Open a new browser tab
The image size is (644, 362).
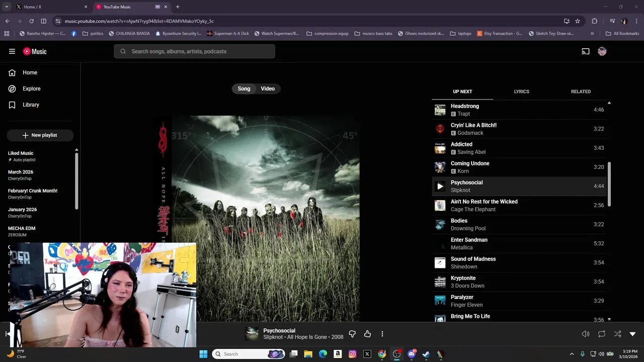(x=178, y=7)
